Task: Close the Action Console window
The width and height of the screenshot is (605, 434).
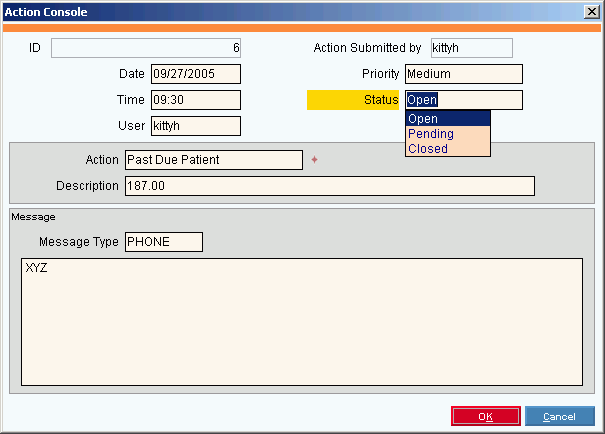Action: click(591, 12)
